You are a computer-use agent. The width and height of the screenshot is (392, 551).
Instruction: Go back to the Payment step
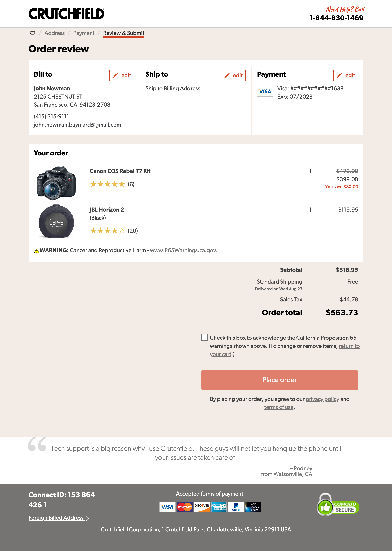pos(84,33)
